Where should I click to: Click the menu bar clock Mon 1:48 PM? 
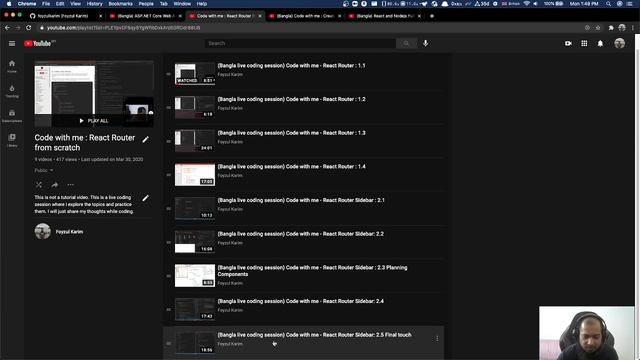click(584, 4)
